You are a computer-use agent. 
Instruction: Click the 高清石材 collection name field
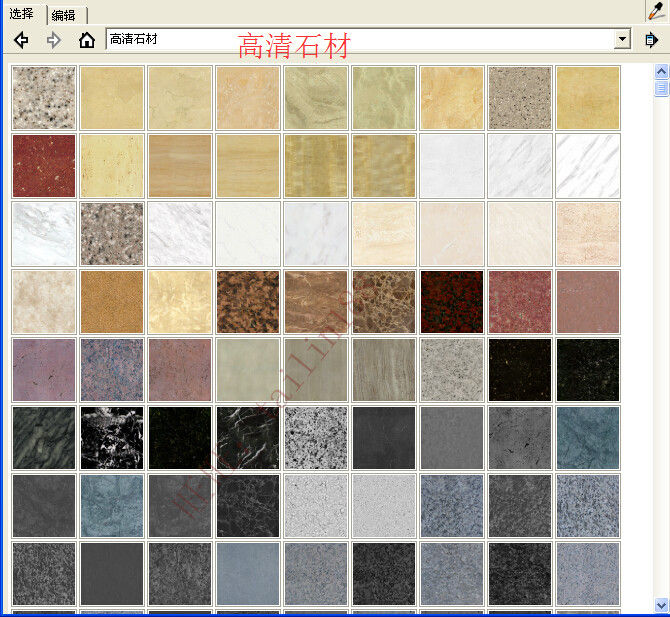[x=360, y=39]
